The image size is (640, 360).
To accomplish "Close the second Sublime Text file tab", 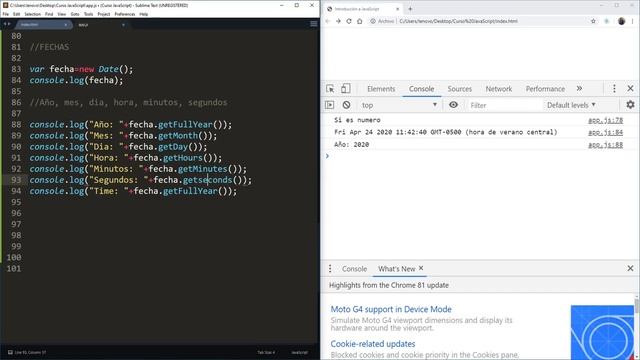I will (123, 25).
